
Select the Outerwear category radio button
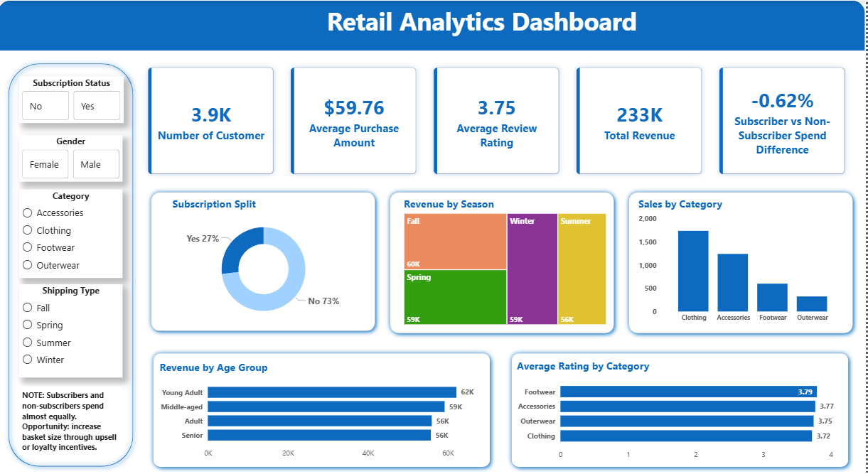tap(28, 265)
